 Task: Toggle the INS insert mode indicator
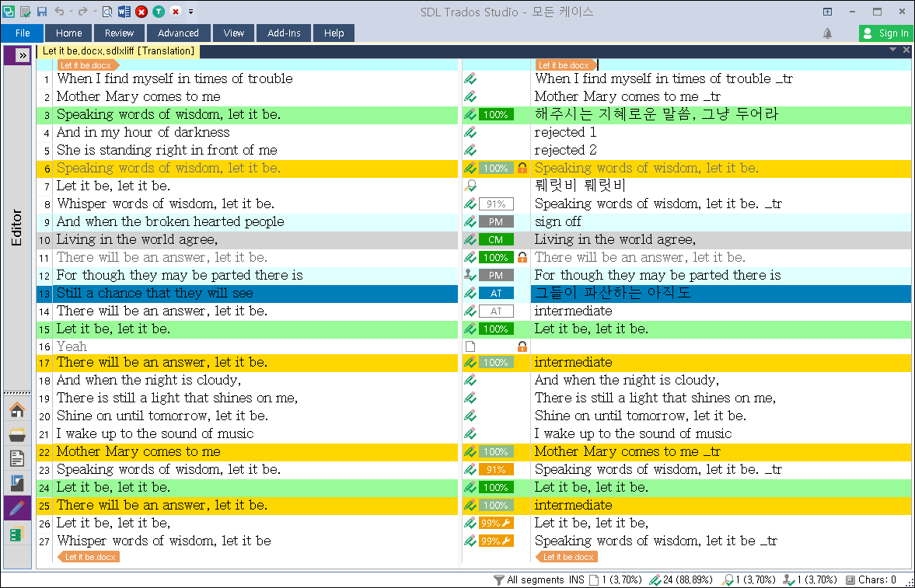(575, 579)
